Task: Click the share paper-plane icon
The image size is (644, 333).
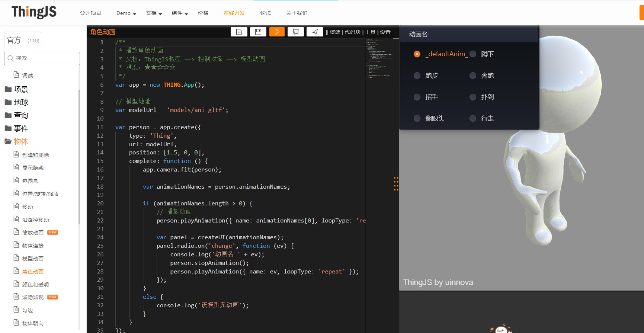Action: tap(315, 32)
